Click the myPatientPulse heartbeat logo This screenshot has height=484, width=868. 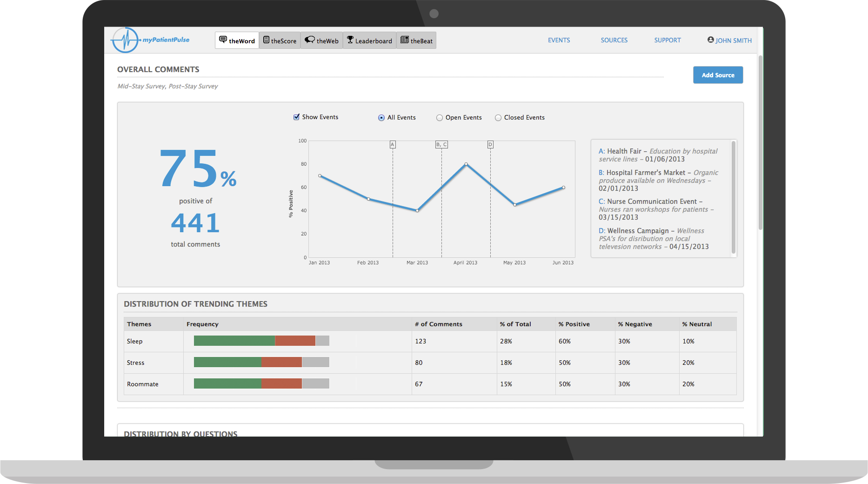click(125, 40)
